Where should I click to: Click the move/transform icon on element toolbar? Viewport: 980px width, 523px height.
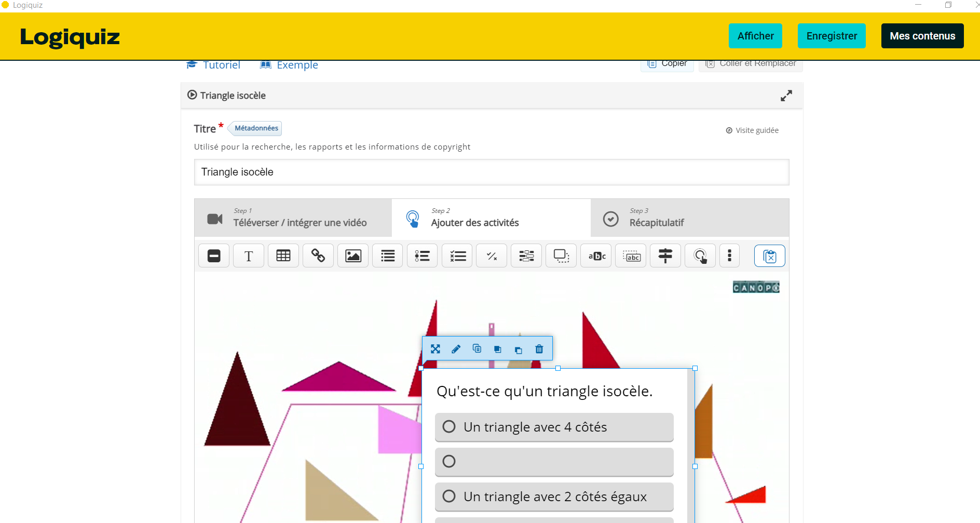[x=435, y=349]
